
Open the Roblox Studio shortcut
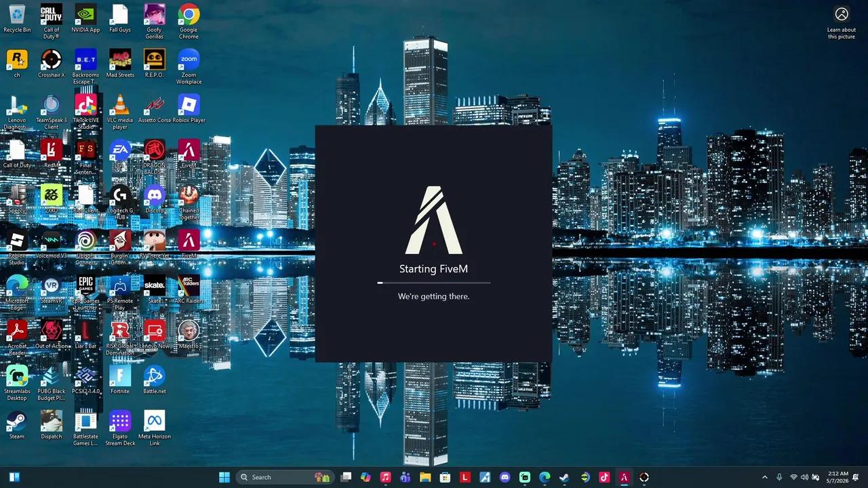coord(17,247)
